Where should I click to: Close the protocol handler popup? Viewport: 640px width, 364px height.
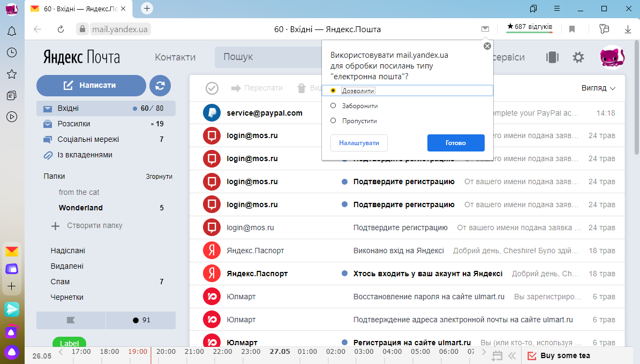487,46
